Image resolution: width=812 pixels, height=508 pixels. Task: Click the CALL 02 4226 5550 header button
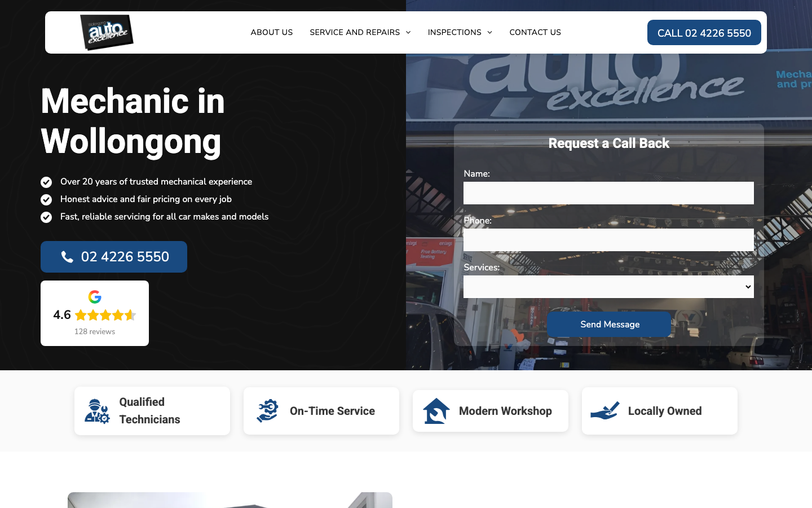[x=704, y=32]
